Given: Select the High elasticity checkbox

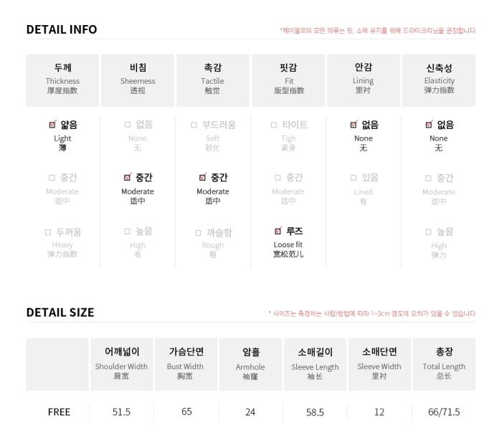Looking at the screenshot, I should pos(428,232).
